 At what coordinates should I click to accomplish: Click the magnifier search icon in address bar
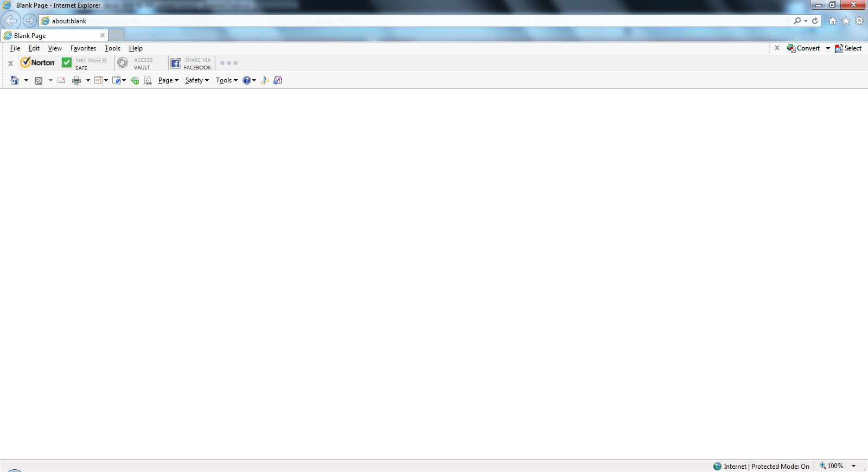797,21
